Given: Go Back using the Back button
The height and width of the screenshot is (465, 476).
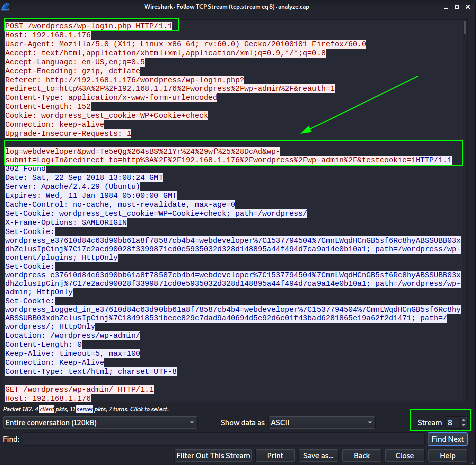Looking at the screenshot, I should pyautogui.click(x=361, y=456).
